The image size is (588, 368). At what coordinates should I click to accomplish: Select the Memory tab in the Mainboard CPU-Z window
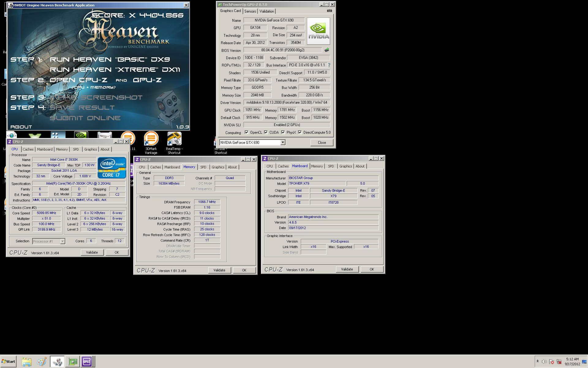click(x=317, y=166)
